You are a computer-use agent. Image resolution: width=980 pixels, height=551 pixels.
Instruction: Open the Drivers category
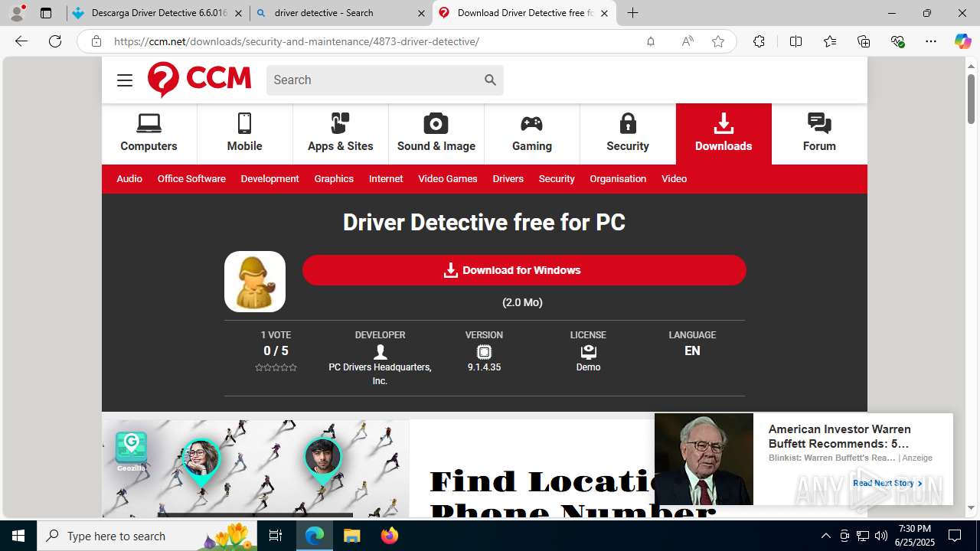[x=508, y=178]
